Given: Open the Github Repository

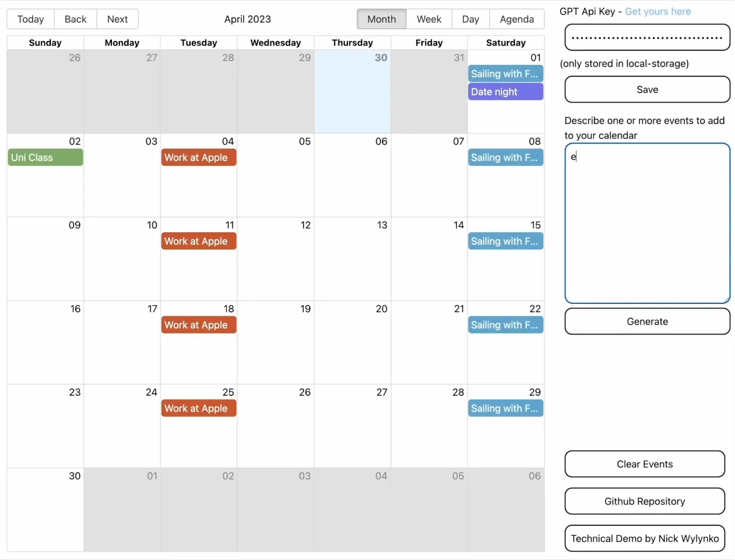Looking at the screenshot, I should tap(644, 501).
